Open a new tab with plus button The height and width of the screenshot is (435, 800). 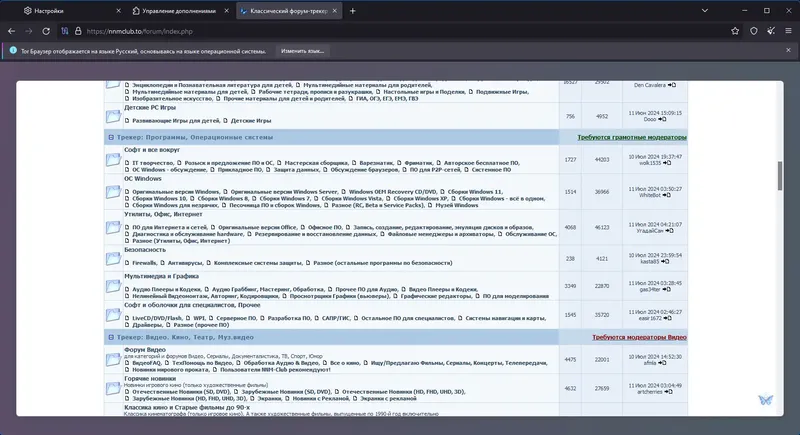(353, 11)
